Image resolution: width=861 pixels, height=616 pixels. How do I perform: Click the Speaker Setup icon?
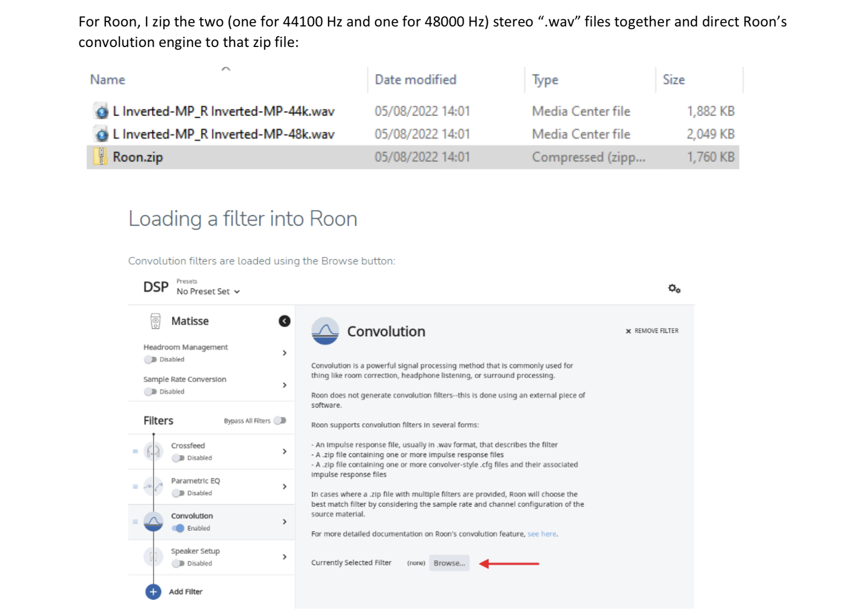coord(153,557)
